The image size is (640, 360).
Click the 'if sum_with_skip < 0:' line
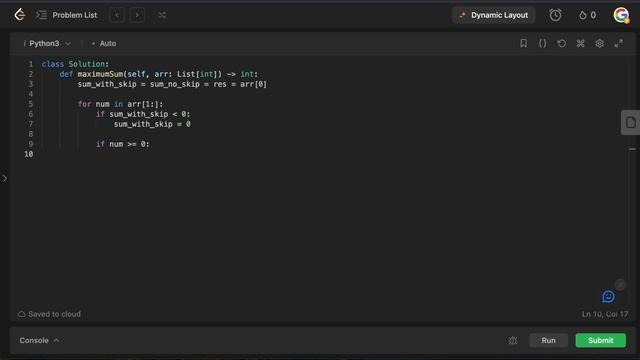tap(143, 114)
